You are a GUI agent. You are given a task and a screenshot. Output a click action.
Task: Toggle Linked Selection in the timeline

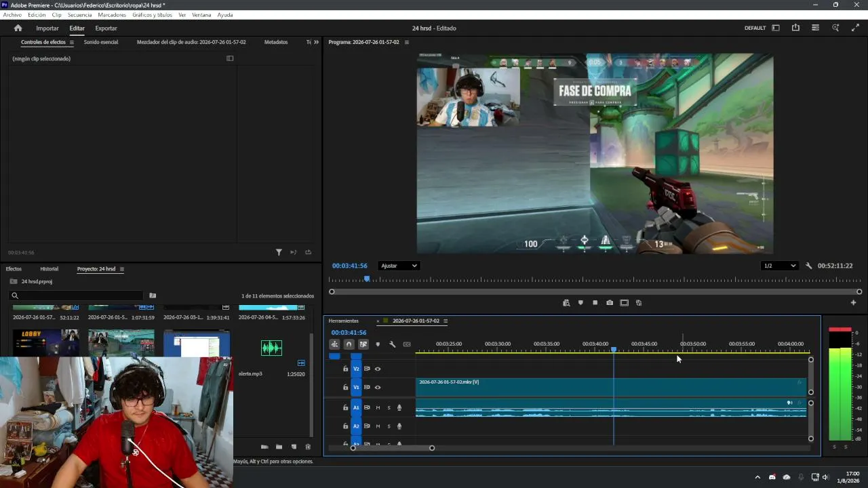pos(363,344)
